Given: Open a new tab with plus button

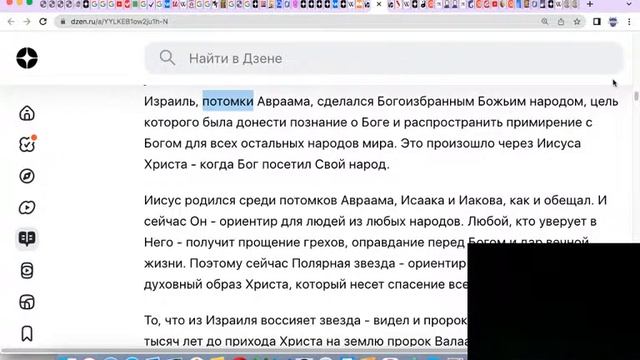Looking at the screenshot, I should (590, 4).
